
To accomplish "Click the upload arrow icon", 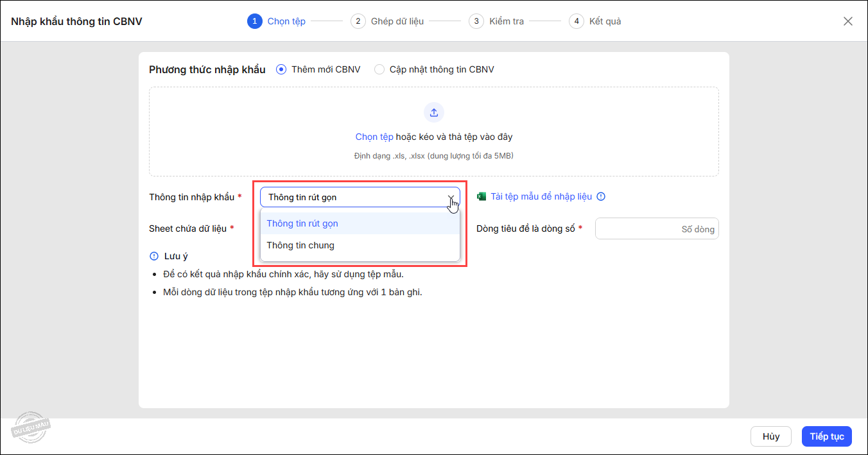I will click(434, 112).
